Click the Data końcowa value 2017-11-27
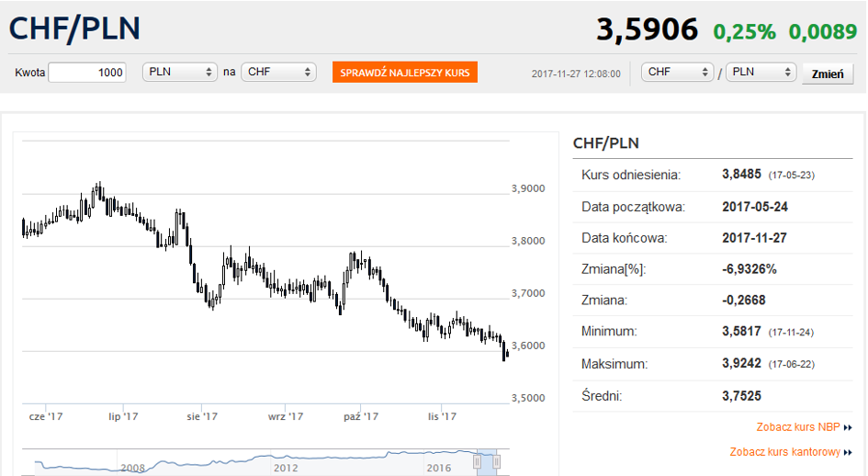Image resolution: width=868 pixels, height=476 pixels. pos(754,238)
